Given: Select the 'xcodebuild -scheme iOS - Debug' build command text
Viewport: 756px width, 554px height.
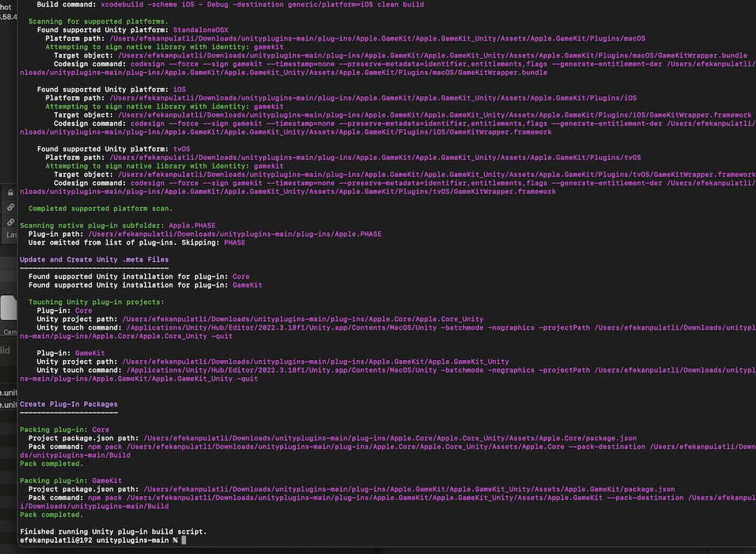Looking at the screenshot, I should pos(262,4).
